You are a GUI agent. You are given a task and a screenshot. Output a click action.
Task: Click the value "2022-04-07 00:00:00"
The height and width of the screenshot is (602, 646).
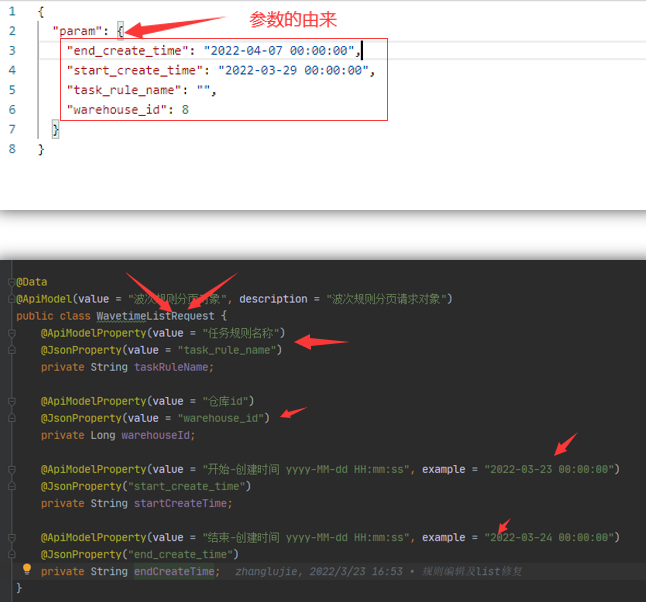point(279,51)
